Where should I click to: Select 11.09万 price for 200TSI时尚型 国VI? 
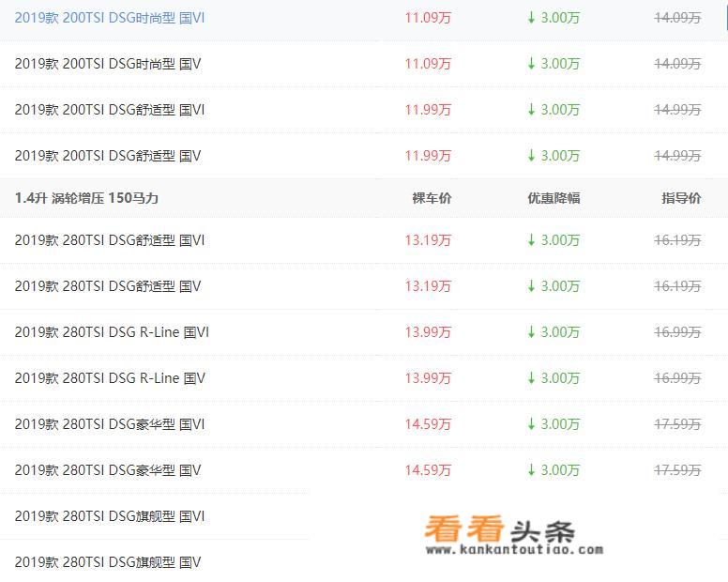[x=428, y=18]
